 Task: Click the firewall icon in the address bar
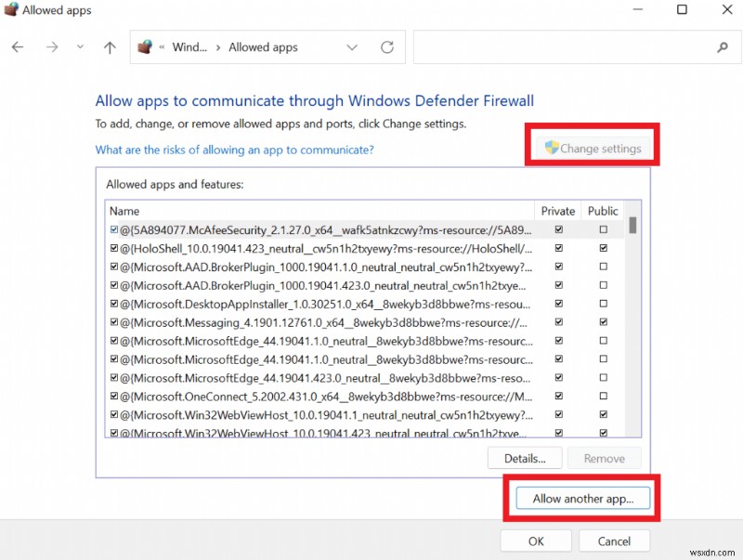[x=145, y=47]
